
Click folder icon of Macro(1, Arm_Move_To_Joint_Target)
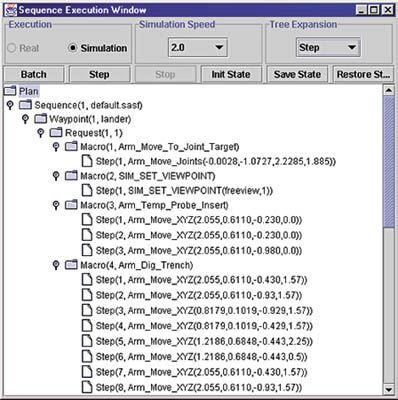point(71,146)
